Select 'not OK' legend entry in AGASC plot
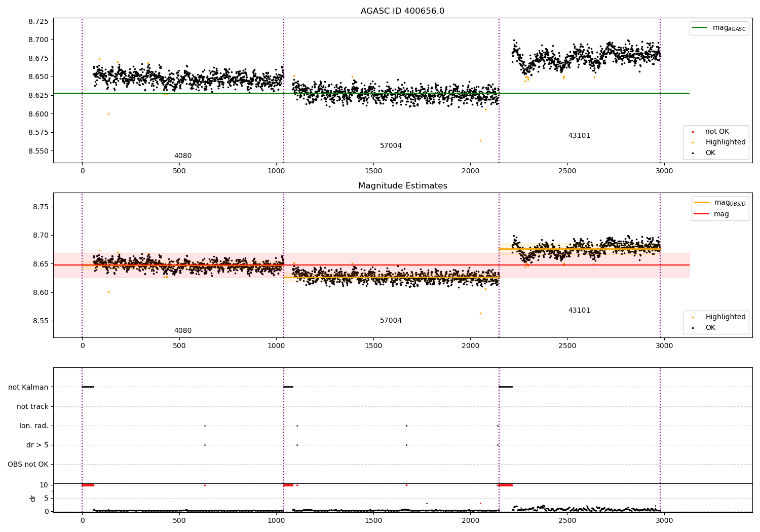 [x=717, y=132]
